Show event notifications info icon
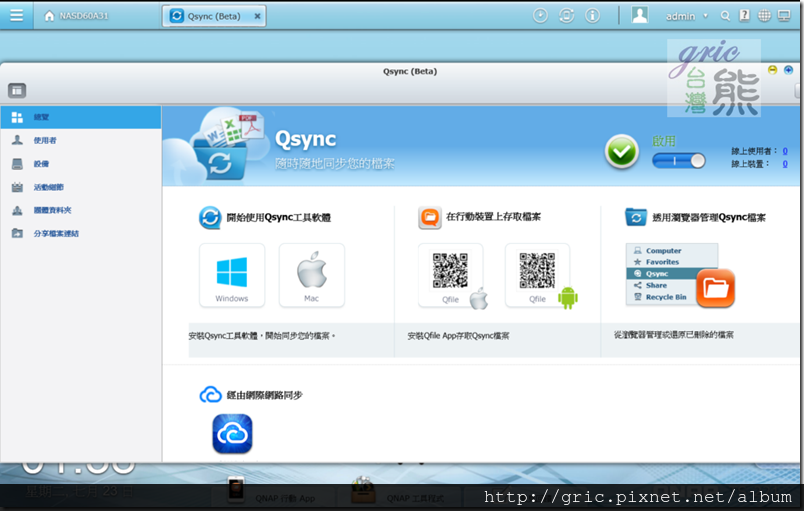Screen dimensions: 804x511 coord(592,16)
